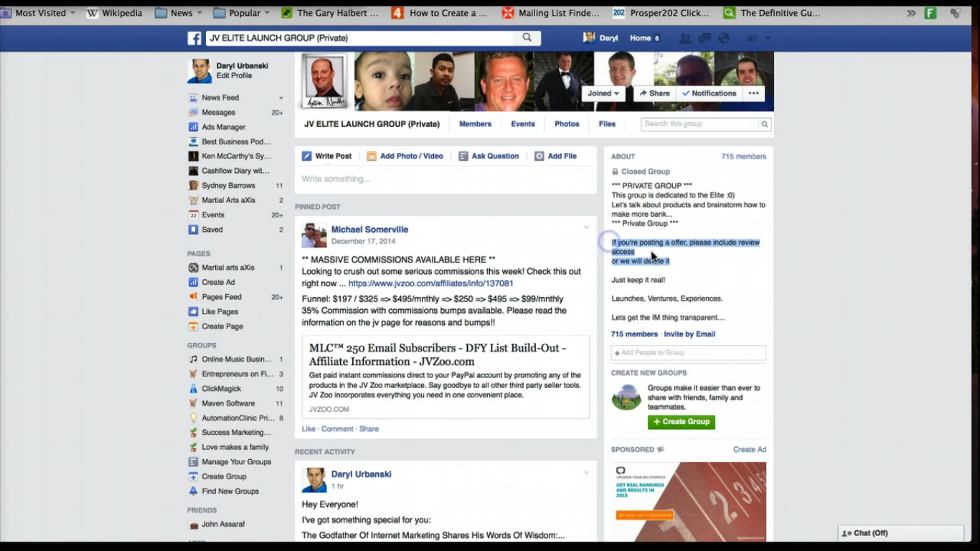Choose Add File in composer
This screenshot has width=980, height=551.
[x=555, y=156]
